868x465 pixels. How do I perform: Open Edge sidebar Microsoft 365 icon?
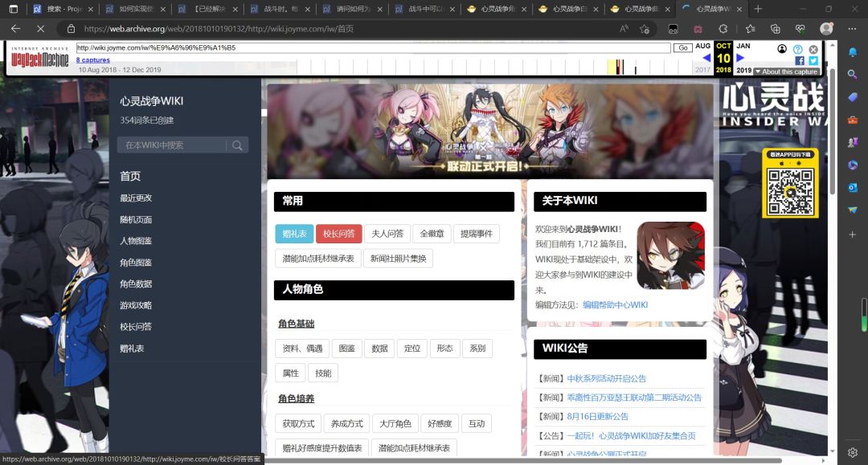tap(853, 165)
